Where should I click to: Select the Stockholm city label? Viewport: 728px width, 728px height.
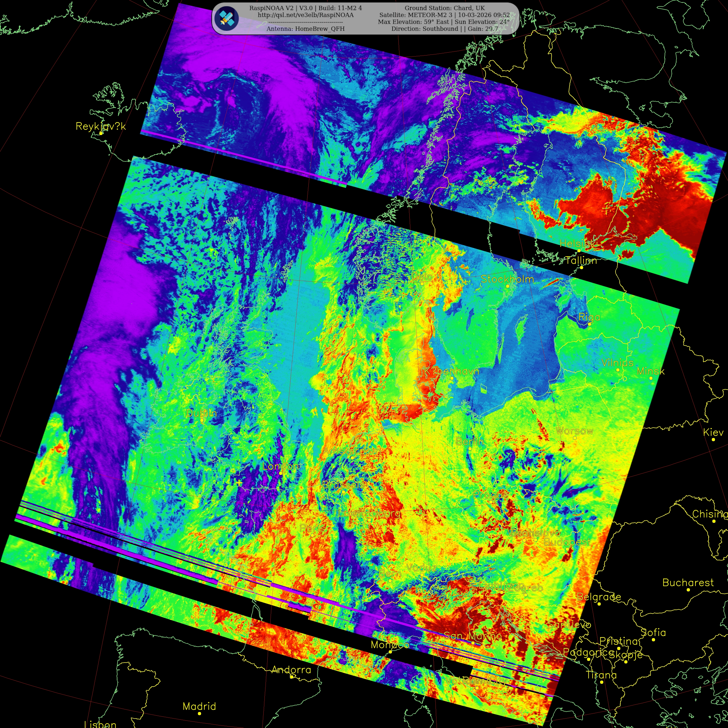point(507,279)
